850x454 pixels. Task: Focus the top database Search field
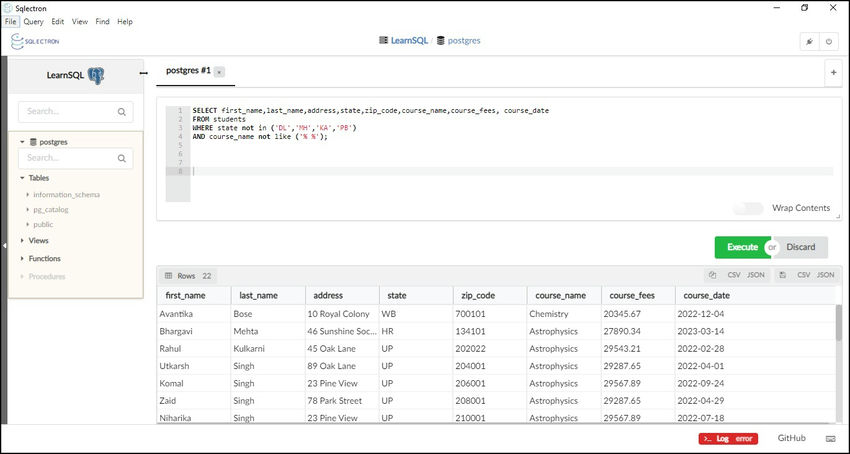[75, 112]
